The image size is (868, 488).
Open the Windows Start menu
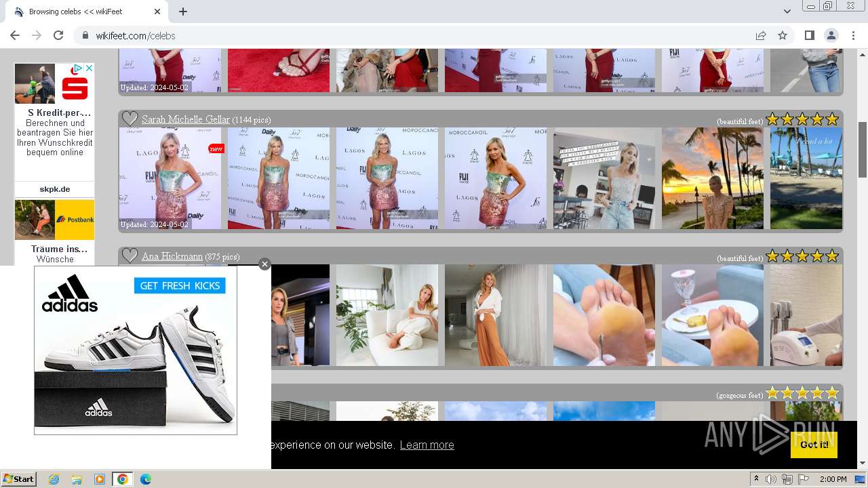pyautogui.click(x=19, y=479)
